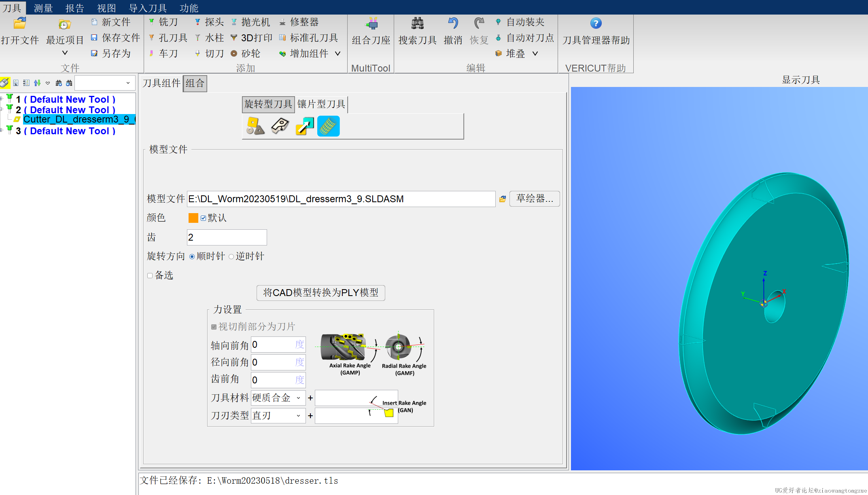Open the search combo box above tree
The width and height of the screenshot is (868, 495).
[105, 83]
